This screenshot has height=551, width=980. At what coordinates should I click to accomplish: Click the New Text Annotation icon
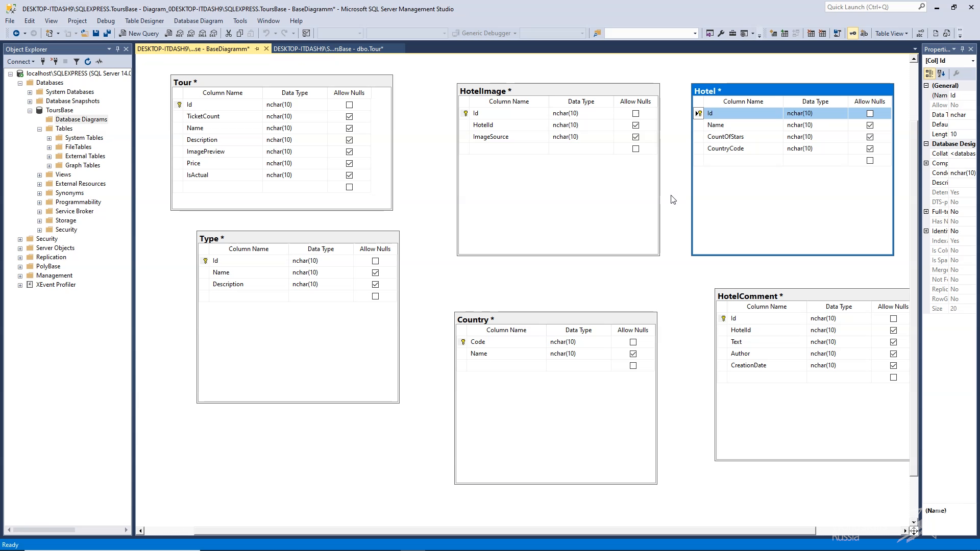864,33
